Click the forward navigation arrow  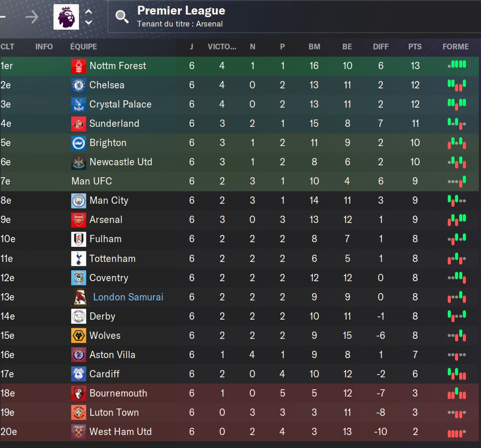point(32,17)
